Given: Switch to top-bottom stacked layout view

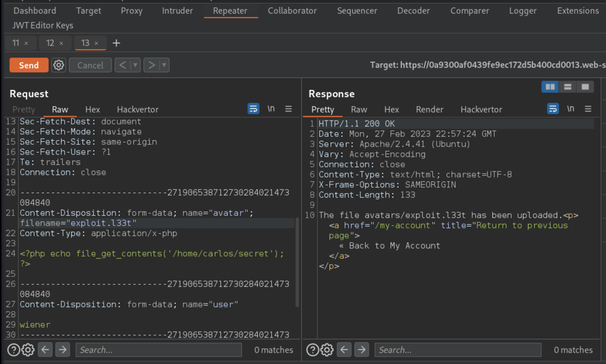Looking at the screenshot, I should tap(567, 87).
